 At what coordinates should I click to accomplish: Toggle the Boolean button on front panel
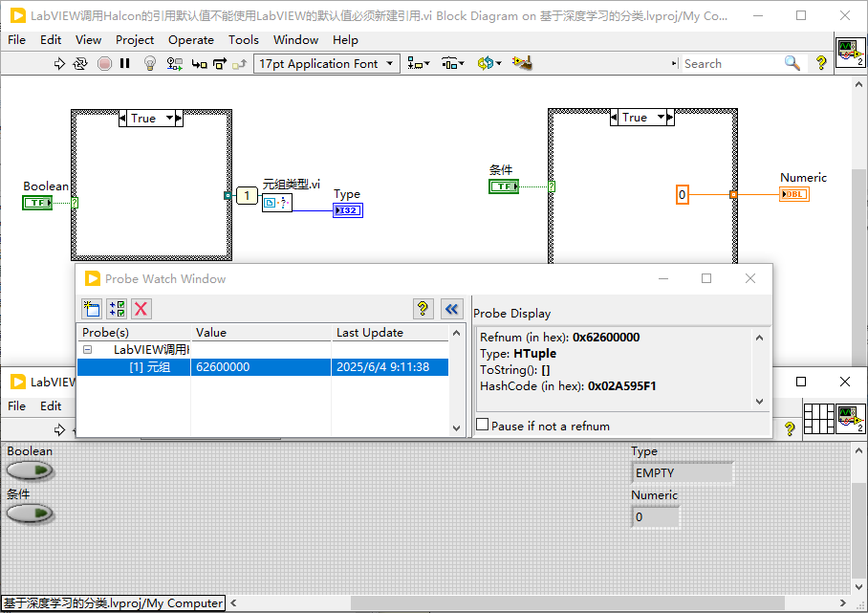pyautogui.click(x=30, y=471)
